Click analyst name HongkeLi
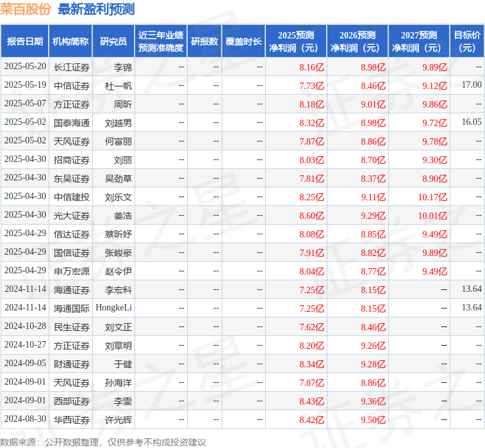485x448 pixels. point(114,308)
